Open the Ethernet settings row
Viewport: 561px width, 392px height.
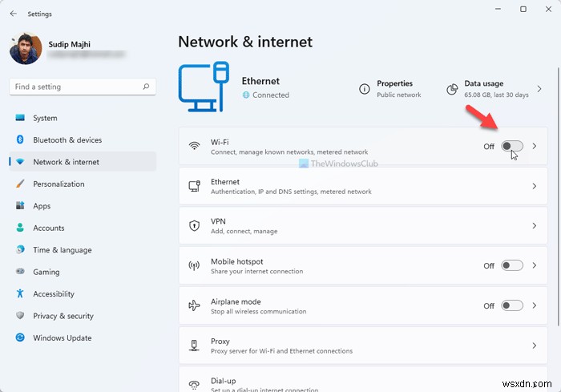[362, 186]
